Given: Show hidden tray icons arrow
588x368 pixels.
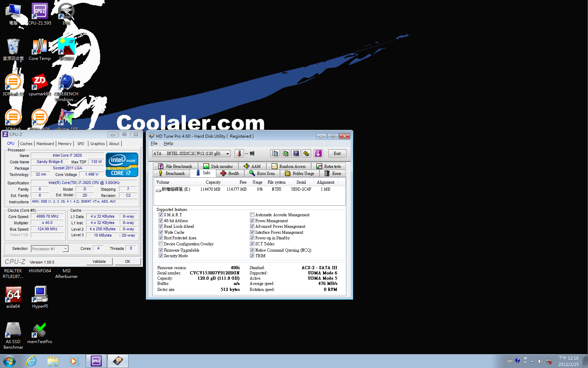Looking at the screenshot, I should tap(532, 361).
